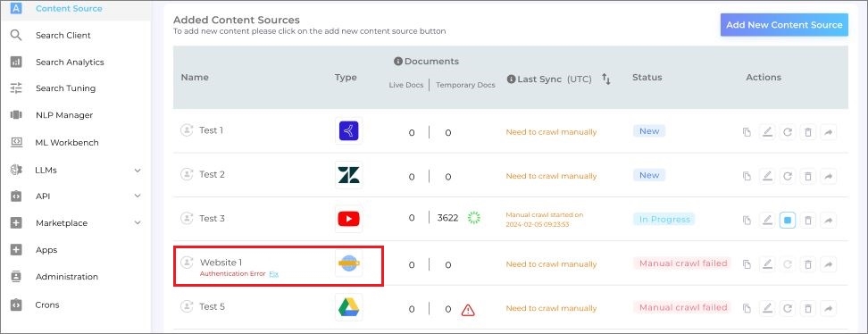The width and height of the screenshot is (868, 334).
Task: Sort by Last Sync arrows
Action: click(x=606, y=79)
